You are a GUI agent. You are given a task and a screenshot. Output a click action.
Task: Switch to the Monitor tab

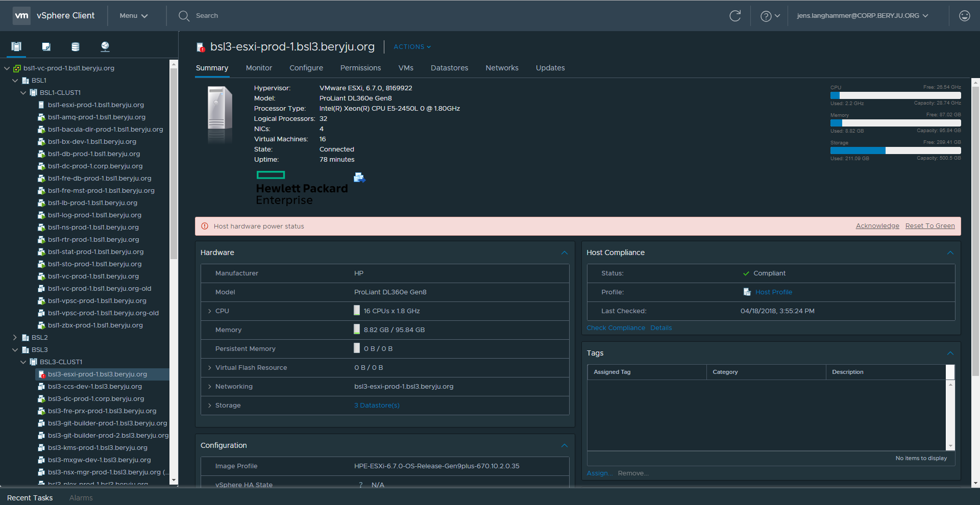click(x=259, y=68)
